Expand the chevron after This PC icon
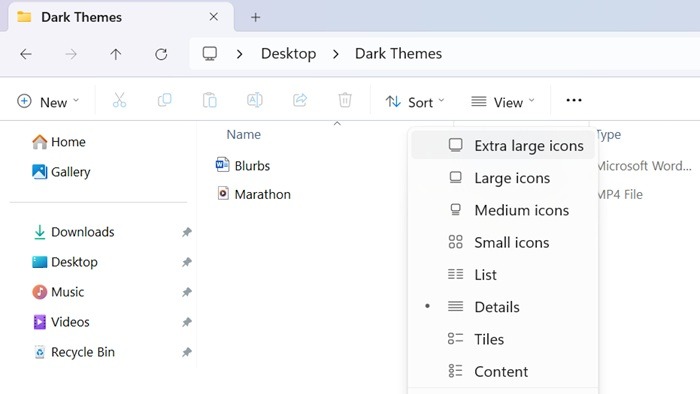Viewport: 700px width, 394px height. click(240, 54)
